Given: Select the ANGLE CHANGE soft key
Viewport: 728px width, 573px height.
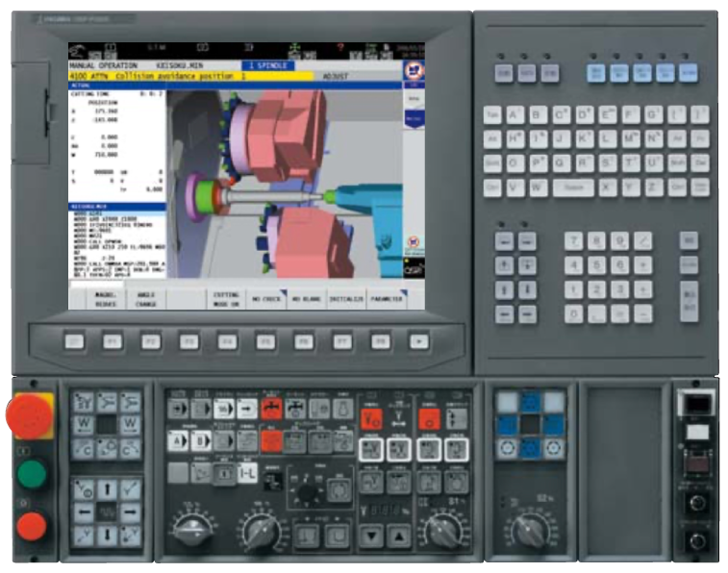Looking at the screenshot, I should pos(146,299).
